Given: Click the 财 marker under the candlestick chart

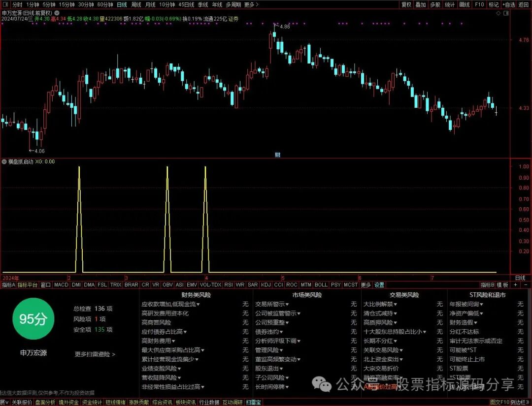Looking at the screenshot, I should point(277,155).
